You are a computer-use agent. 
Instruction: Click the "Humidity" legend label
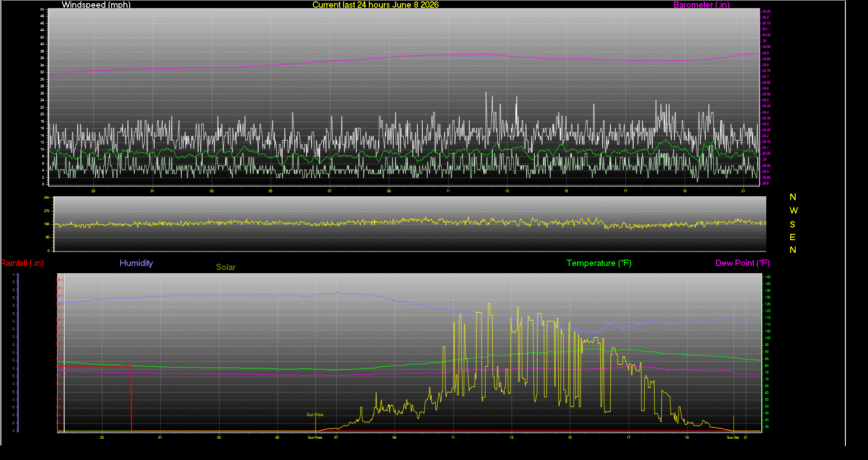click(136, 263)
